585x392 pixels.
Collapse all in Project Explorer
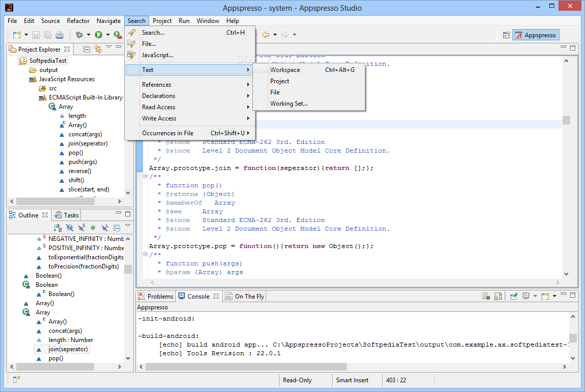(x=87, y=49)
